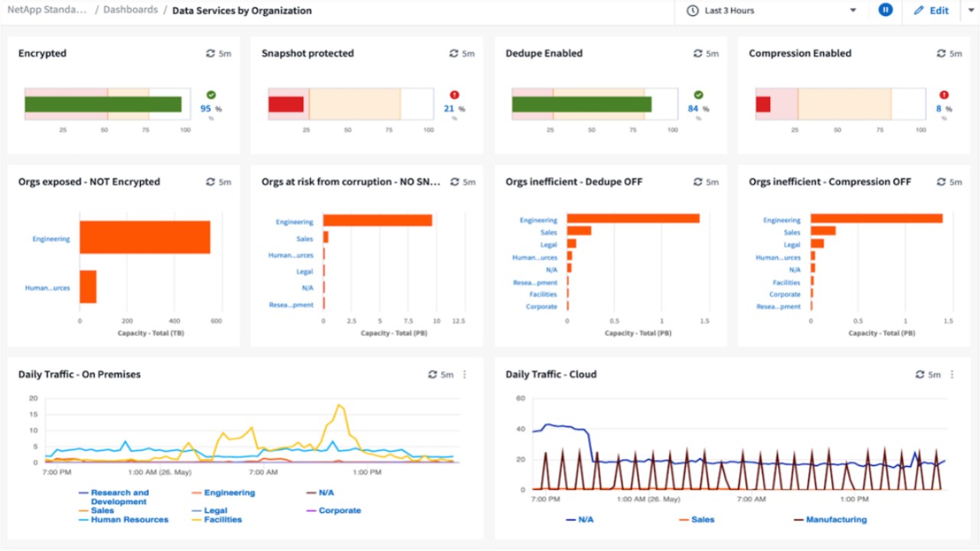Click the red alert icon on Snapshot protected

click(x=454, y=95)
